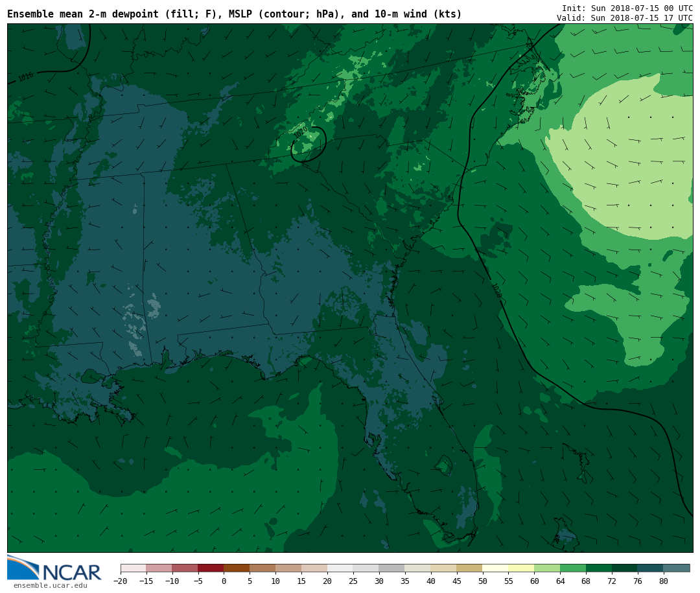The image size is (700, 593).
Task: Select the brown 0 to 5 legend swatch
Action: (237, 568)
